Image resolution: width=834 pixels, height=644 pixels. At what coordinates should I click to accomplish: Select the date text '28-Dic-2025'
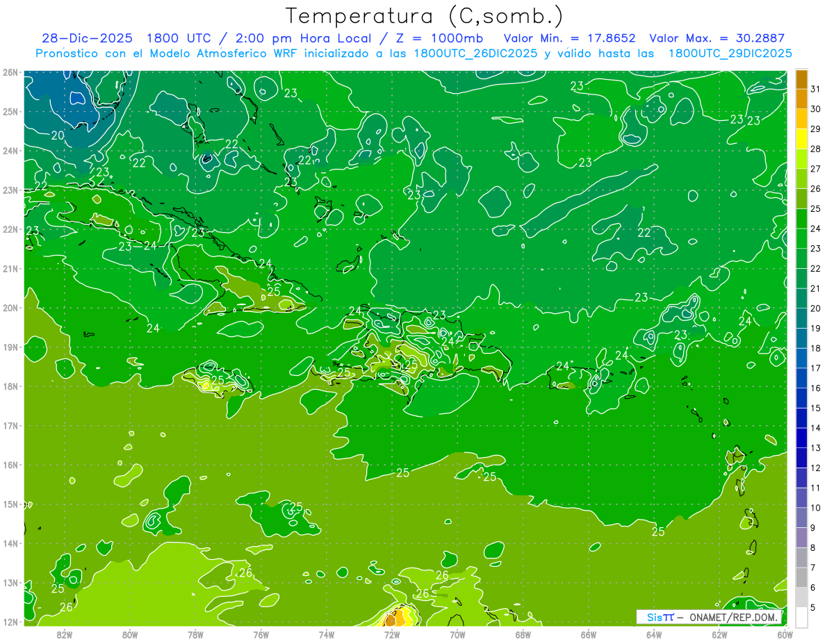[x=85, y=38]
